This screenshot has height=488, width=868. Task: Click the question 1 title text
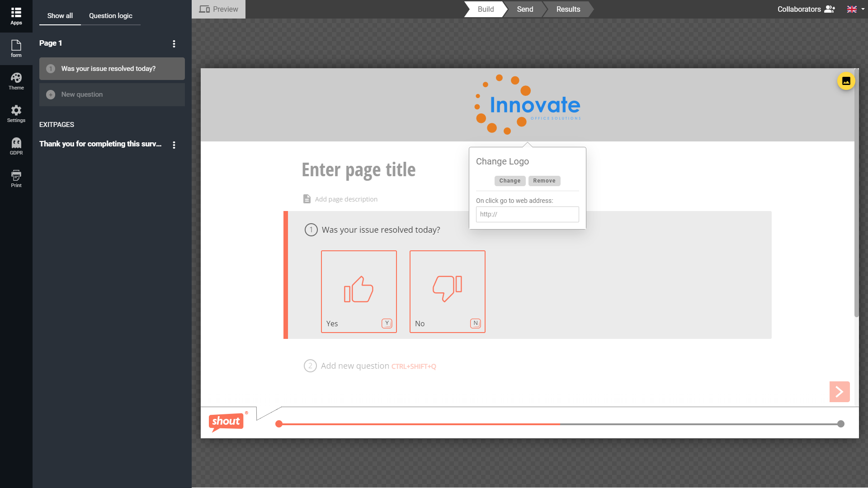381,230
